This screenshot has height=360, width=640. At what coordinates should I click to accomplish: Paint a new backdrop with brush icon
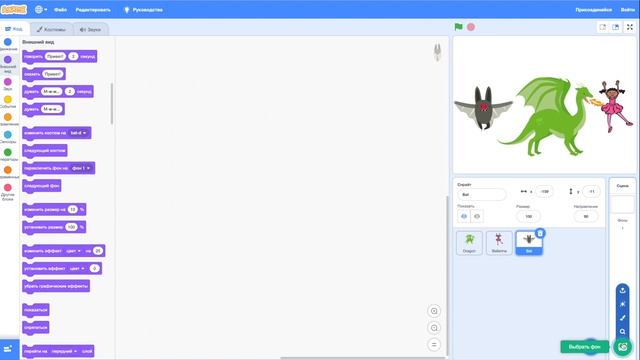[x=622, y=318]
